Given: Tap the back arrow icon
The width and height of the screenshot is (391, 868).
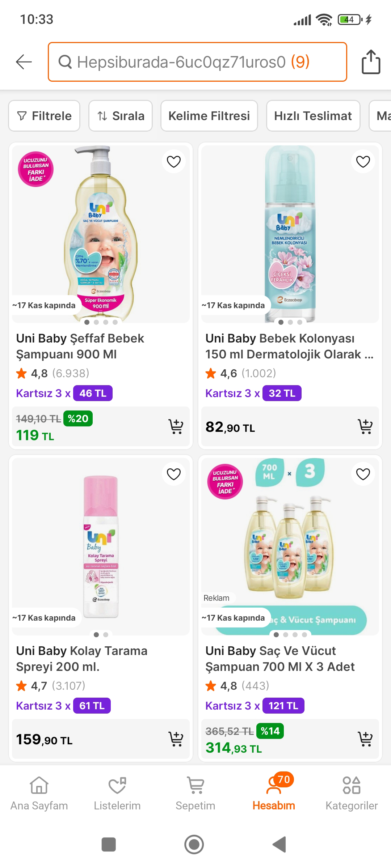Looking at the screenshot, I should click(x=24, y=62).
